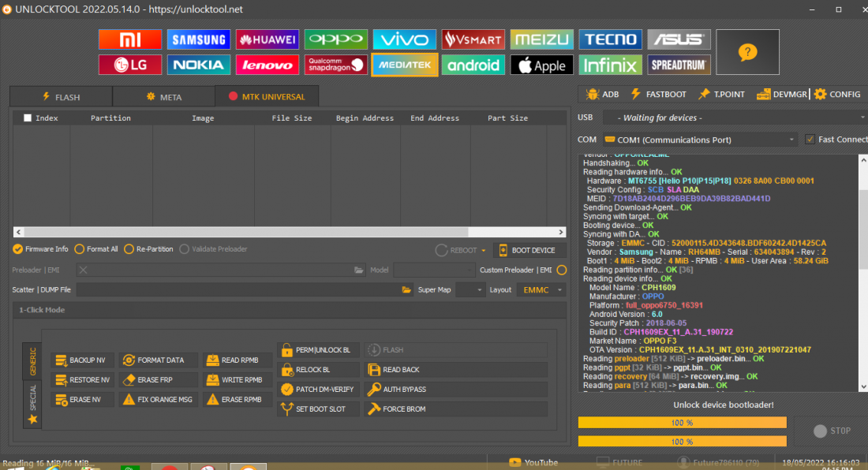This screenshot has height=470, width=868.
Task: Open the Fastboot tool
Action: pyautogui.click(x=659, y=94)
